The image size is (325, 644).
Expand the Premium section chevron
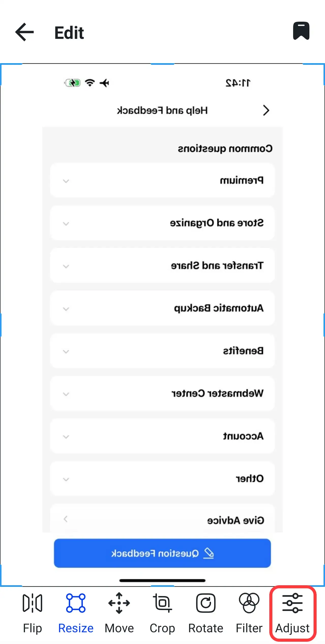(x=66, y=181)
